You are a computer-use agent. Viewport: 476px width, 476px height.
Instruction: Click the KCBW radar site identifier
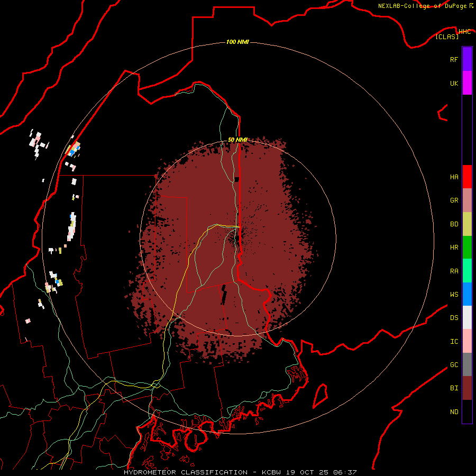[x=271, y=472]
